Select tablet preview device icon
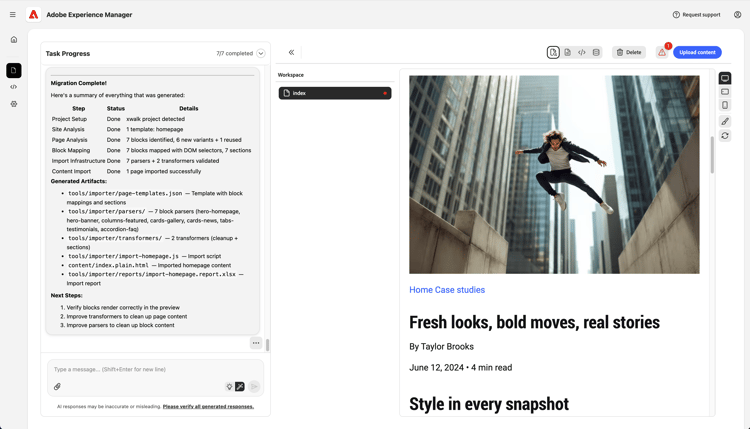 tap(725, 92)
